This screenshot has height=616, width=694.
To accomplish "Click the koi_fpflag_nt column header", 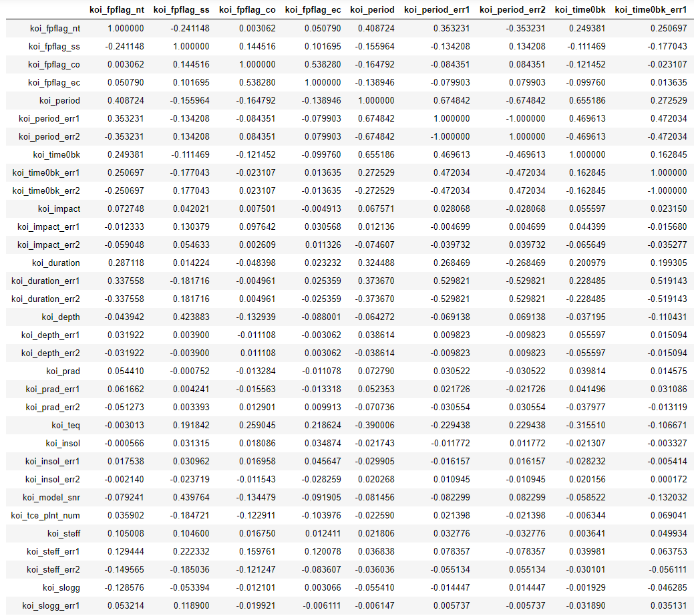I will pyautogui.click(x=117, y=10).
